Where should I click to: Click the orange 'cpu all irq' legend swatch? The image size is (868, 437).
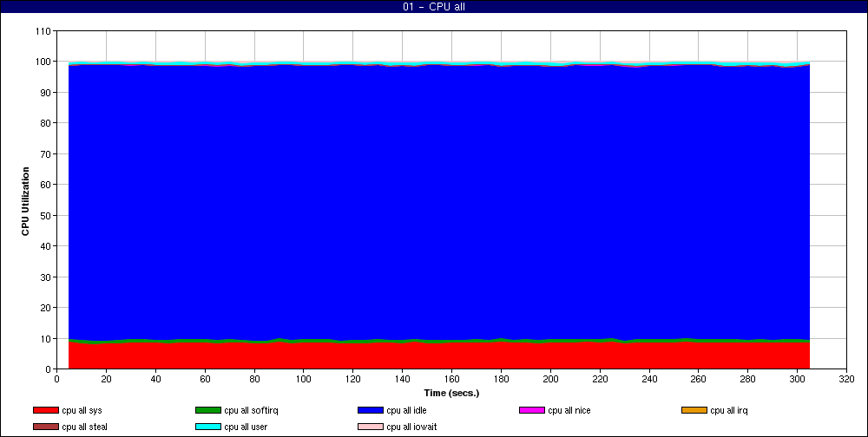point(694,410)
